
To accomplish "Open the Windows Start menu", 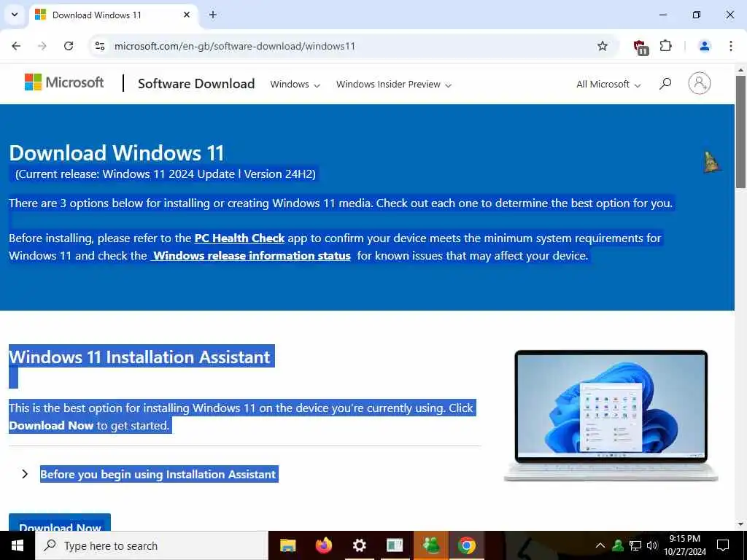I will click(x=18, y=545).
